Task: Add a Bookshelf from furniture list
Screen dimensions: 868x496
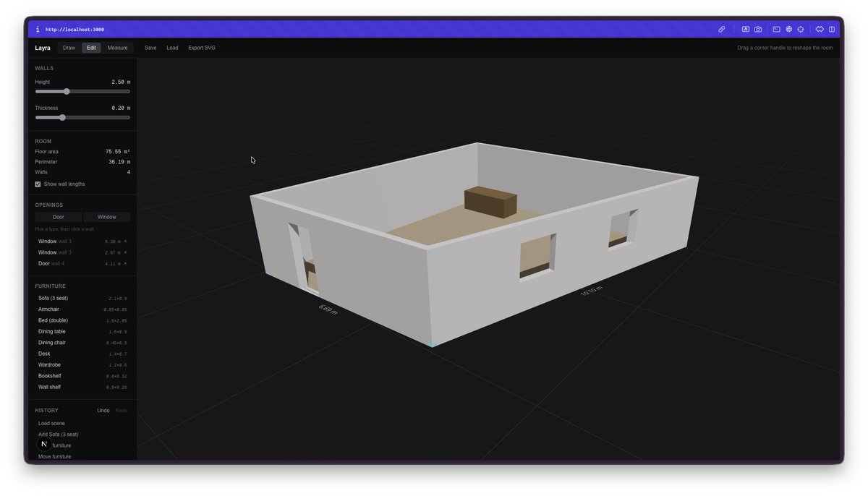Action: tap(82, 376)
